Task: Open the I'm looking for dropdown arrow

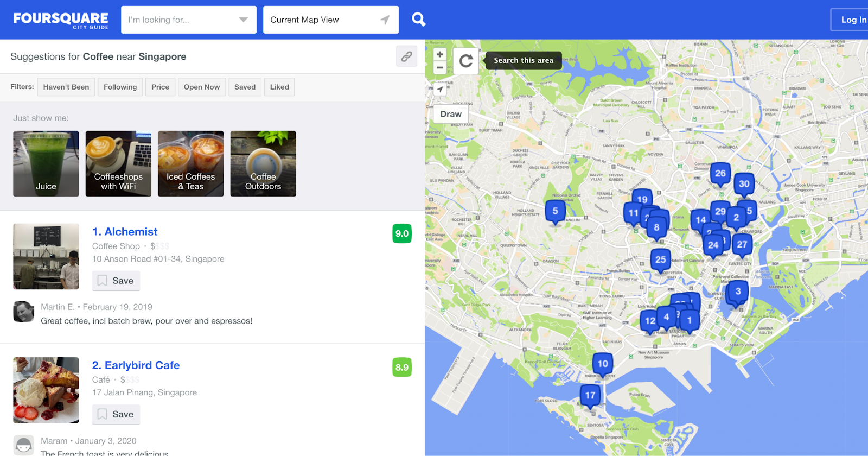Action: pos(244,20)
